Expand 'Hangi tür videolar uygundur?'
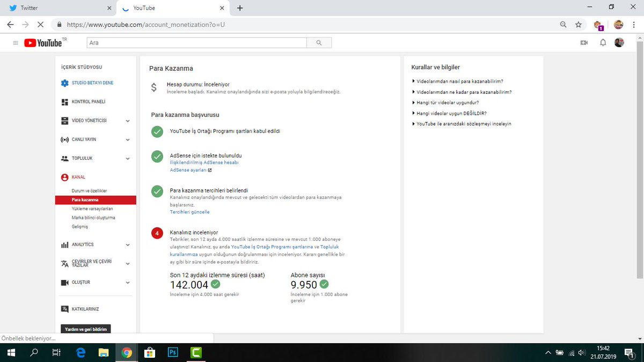Screen dimensions: 644x362 coord(445,102)
